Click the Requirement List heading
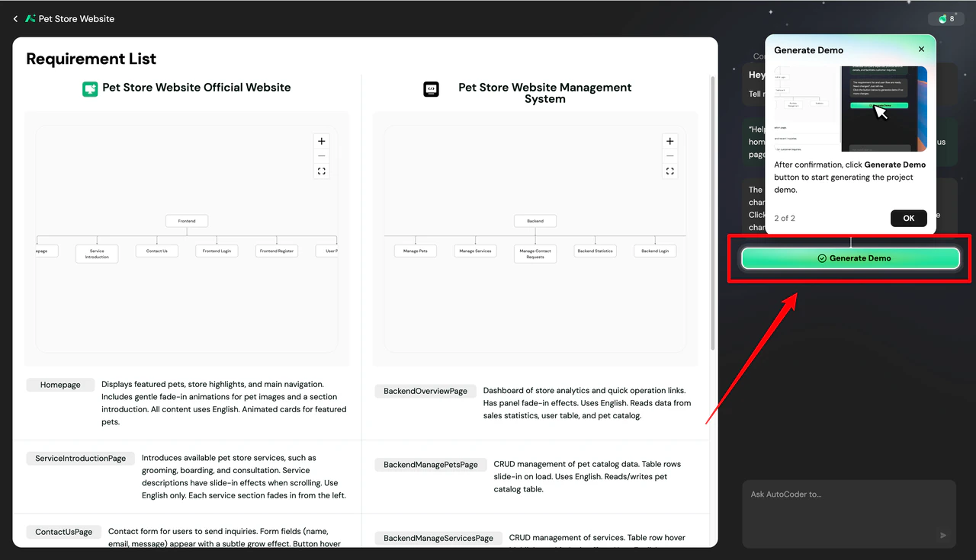Screen dimensions: 976x560 point(91,59)
